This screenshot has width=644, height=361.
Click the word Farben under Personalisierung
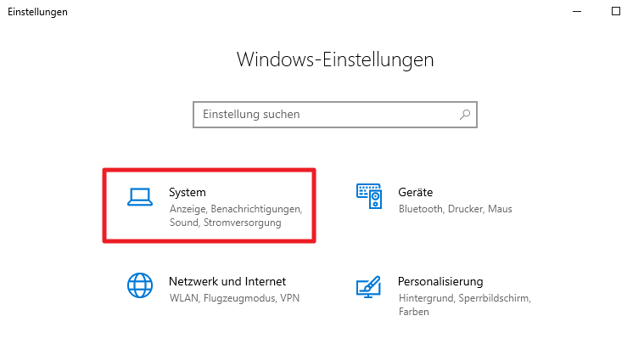(x=413, y=312)
